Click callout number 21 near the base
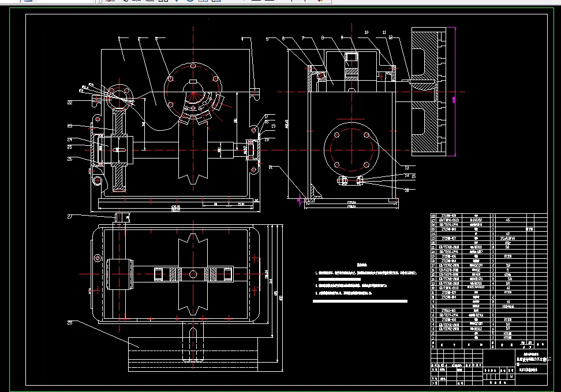Screen dimensions: 561x392 (271, 167)
